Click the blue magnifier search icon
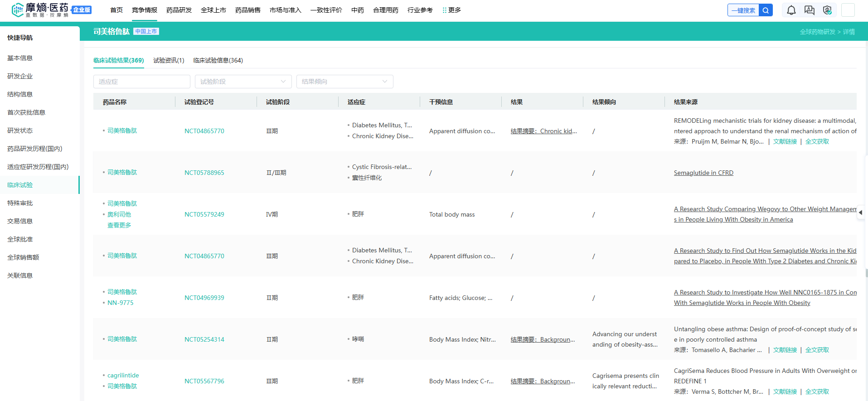The image size is (868, 401). [x=766, y=10]
